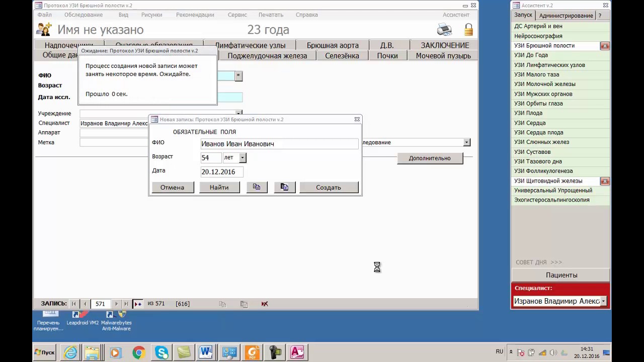Remove УЗИ Щитовидной железы with red X

coord(605,181)
